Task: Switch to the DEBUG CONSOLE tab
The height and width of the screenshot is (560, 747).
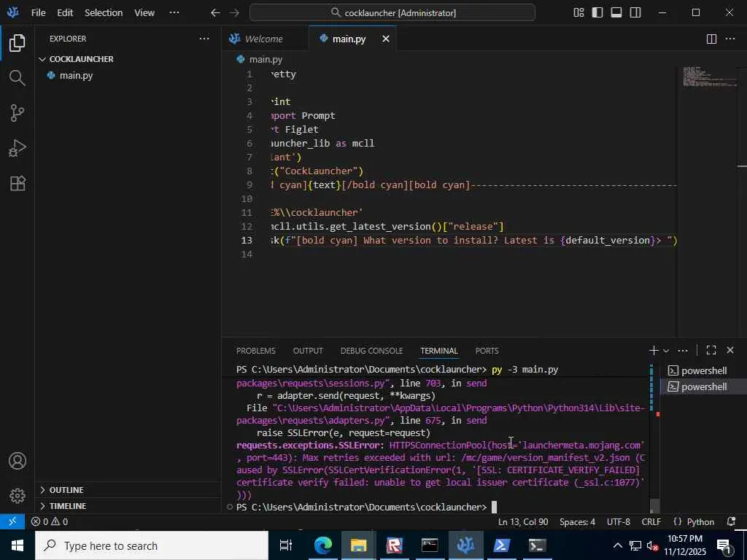Action: point(371,351)
